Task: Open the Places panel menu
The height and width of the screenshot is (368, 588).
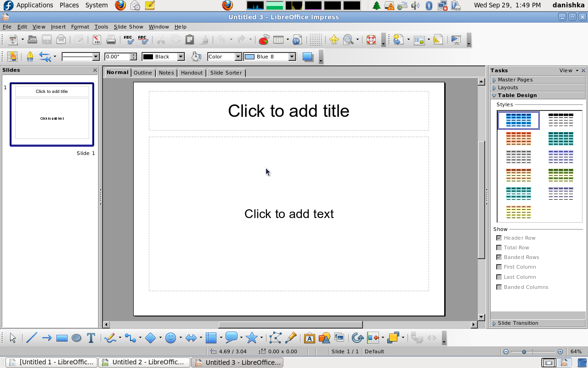Action: [x=69, y=5]
